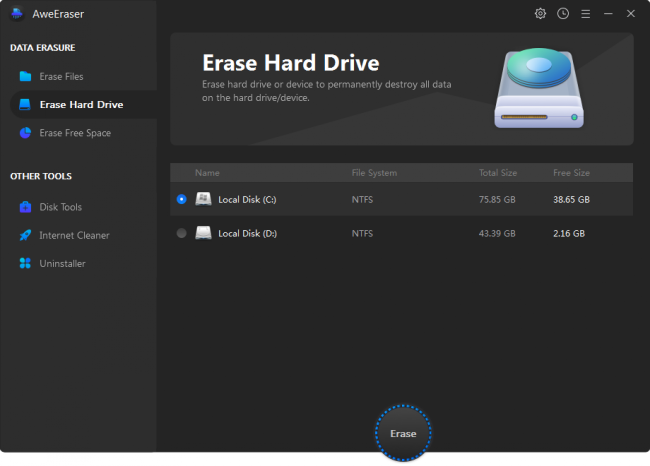Screen dimensions: 650x466
Task: Click the 38.65 GB free size value
Action: pos(571,199)
